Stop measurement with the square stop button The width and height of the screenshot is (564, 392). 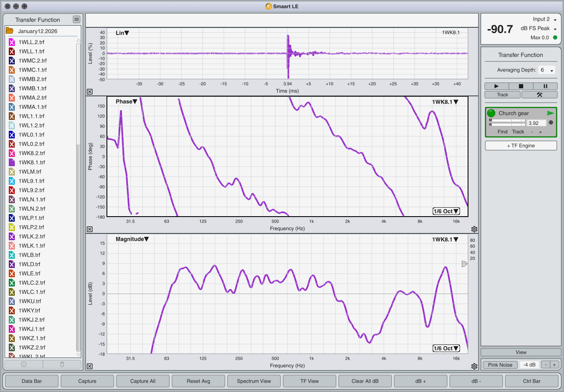[521, 86]
